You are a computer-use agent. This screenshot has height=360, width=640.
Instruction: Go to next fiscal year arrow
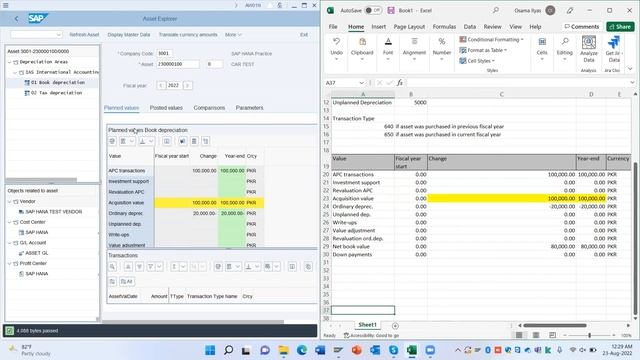tap(187, 85)
